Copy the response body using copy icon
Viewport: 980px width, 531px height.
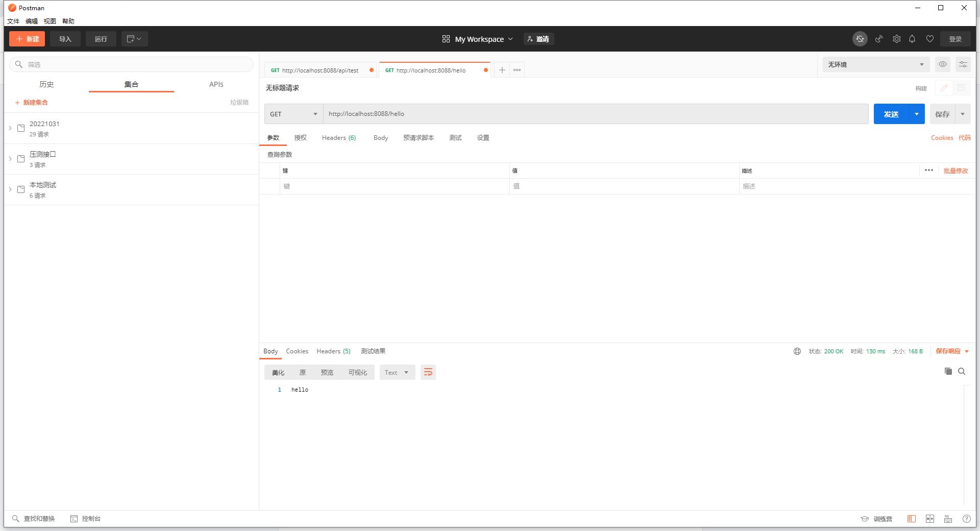pos(947,372)
